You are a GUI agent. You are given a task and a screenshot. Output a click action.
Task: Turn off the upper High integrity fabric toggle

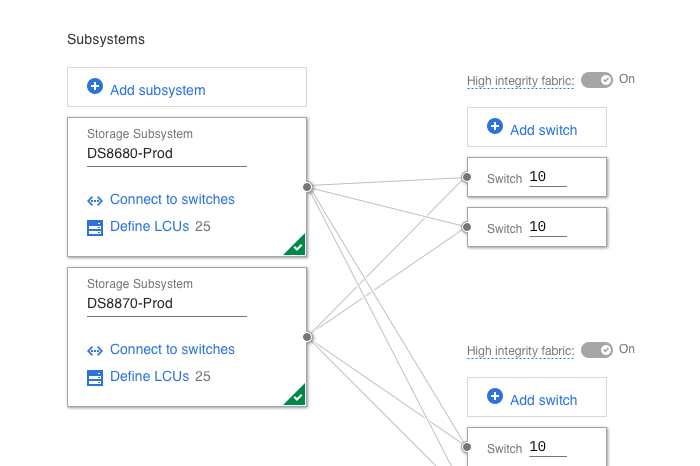[x=596, y=80]
